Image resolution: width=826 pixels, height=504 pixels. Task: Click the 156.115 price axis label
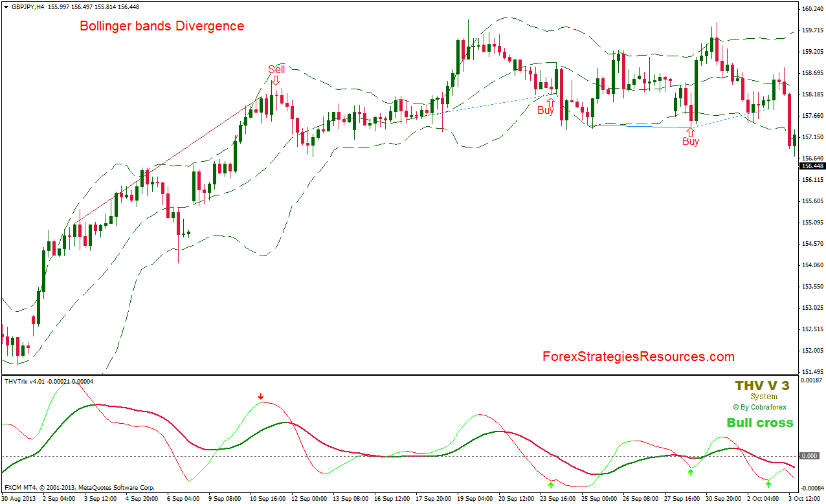click(x=812, y=180)
